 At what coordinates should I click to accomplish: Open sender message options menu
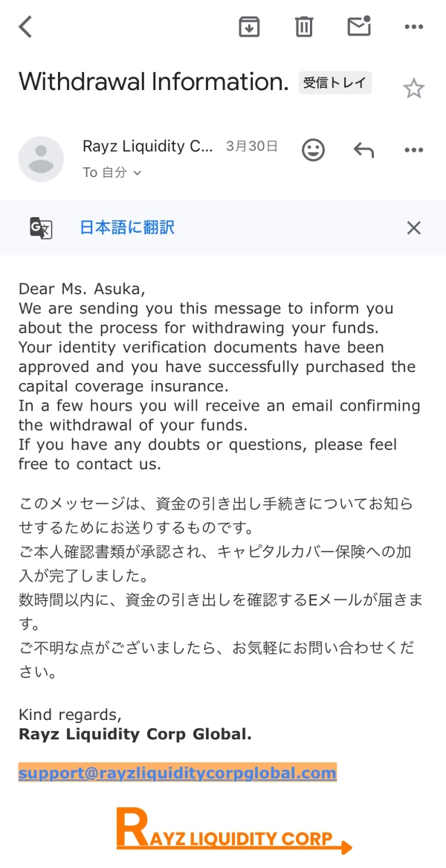coord(413,150)
